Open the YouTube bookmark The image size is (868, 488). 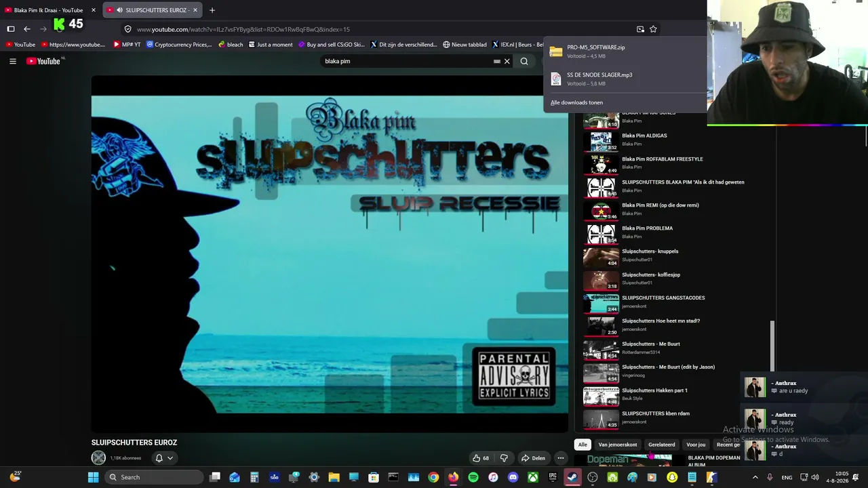point(20,45)
